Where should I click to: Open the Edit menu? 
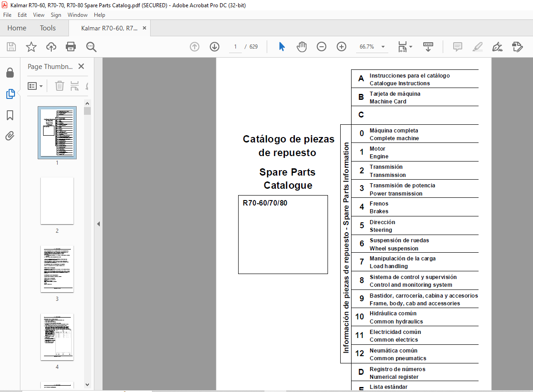tap(22, 15)
